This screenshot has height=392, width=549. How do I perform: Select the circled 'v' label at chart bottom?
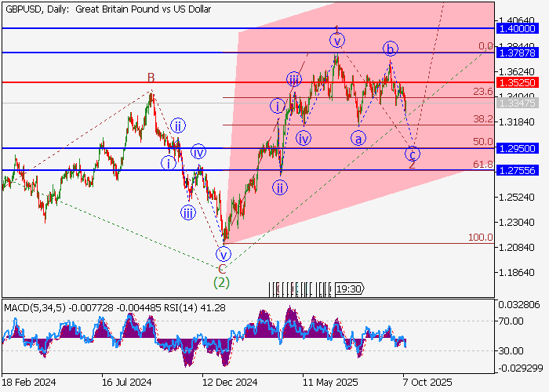(224, 254)
